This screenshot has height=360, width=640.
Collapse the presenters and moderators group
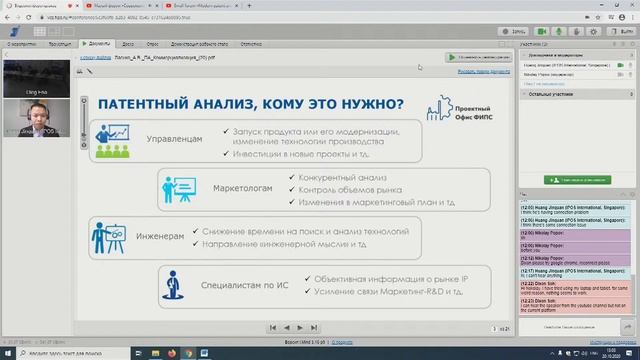[524, 55]
